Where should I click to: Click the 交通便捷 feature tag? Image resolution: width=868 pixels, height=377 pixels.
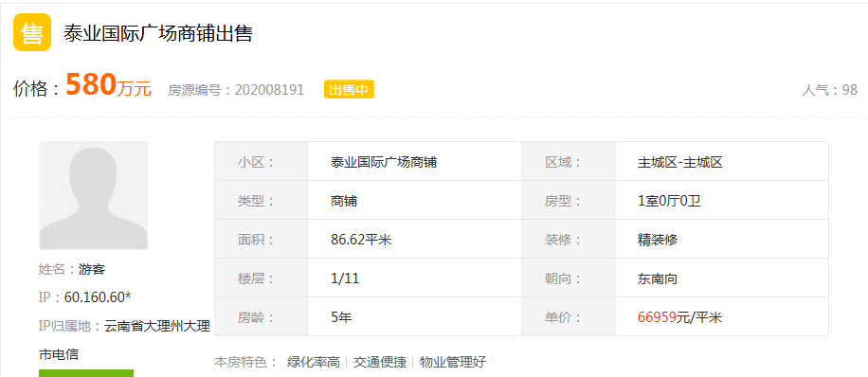(380, 363)
